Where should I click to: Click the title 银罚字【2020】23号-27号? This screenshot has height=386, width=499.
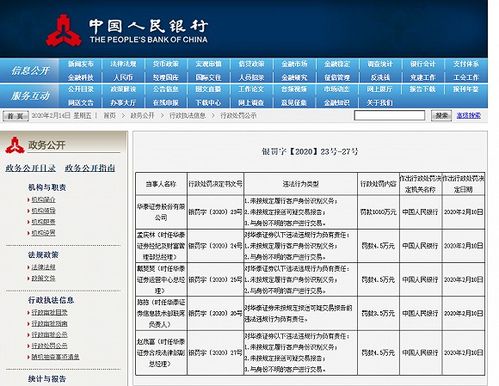310,151
